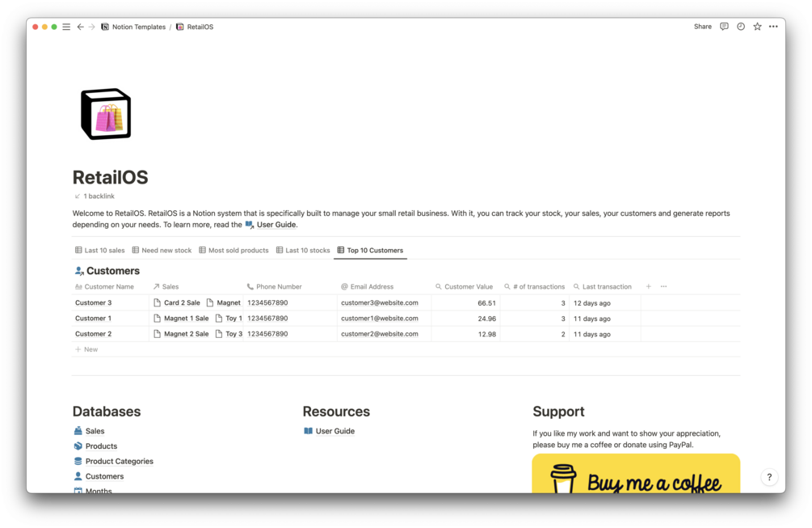812x528 pixels.
Task: Click the Magnet relation in Customer 3 row
Action: [224, 302]
